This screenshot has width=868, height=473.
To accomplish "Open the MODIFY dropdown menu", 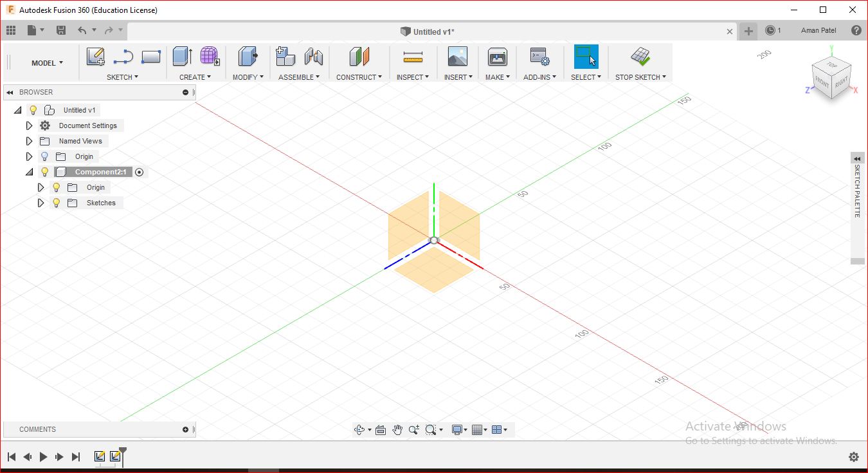I will (x=248, y=77).
